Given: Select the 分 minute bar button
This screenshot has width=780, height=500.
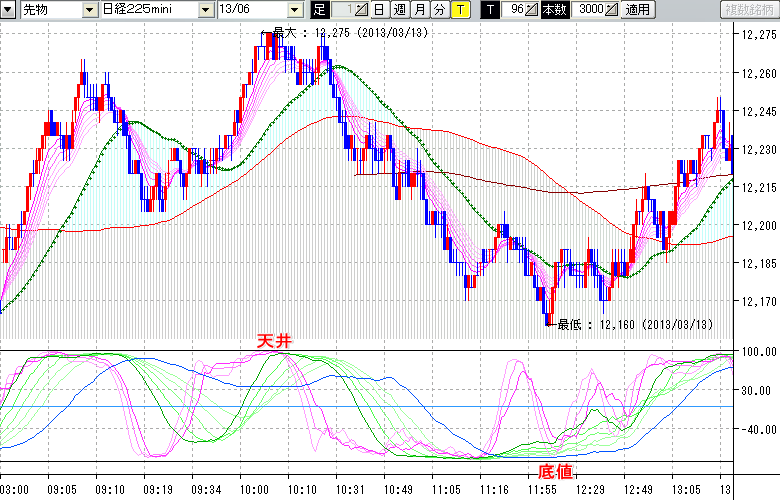Looking at the screenshot, I should point(439,10).
